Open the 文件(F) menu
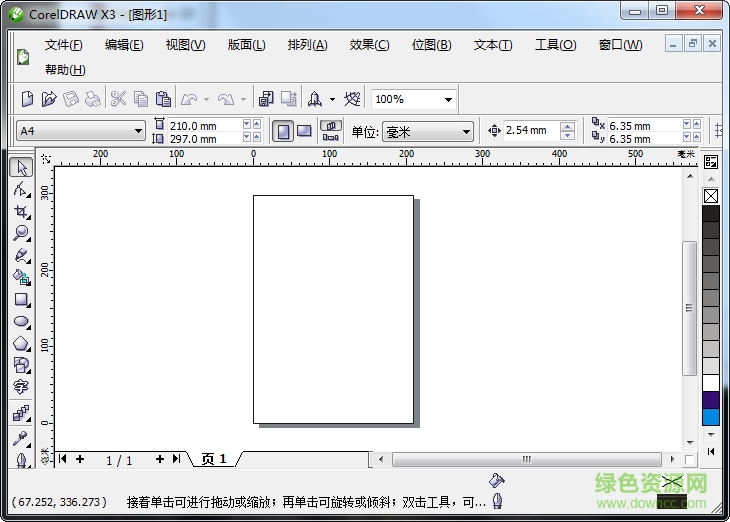730x522 pixels. pos(64,45)
